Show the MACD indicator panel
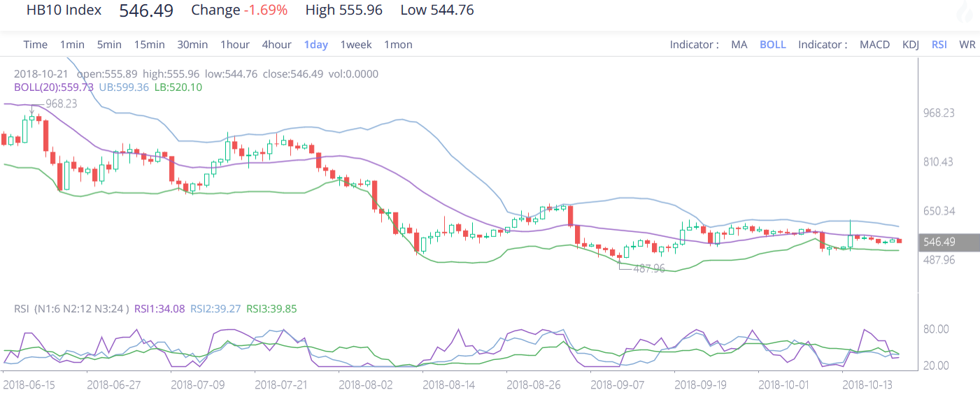980x397 pixels. [874, 45]
